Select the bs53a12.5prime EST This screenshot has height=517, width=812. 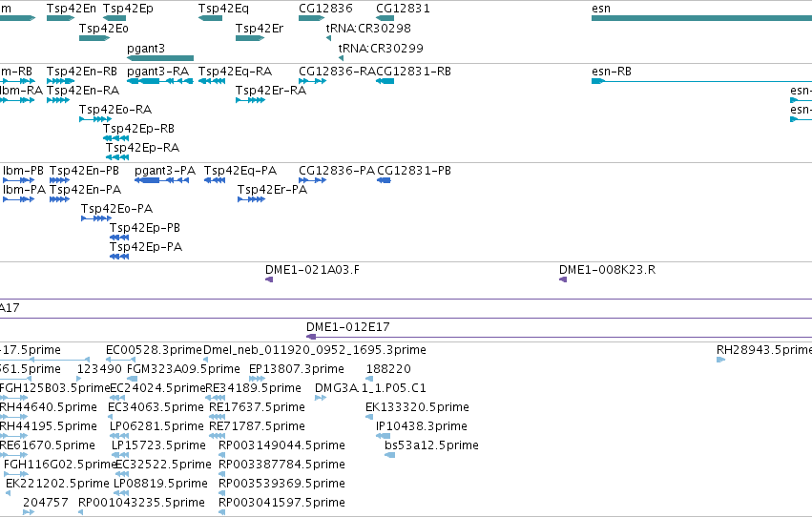tap(390, 455)
